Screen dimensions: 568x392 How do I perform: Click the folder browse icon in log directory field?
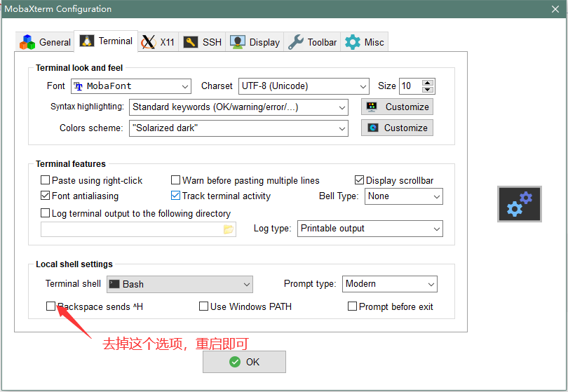coord(228,229)
